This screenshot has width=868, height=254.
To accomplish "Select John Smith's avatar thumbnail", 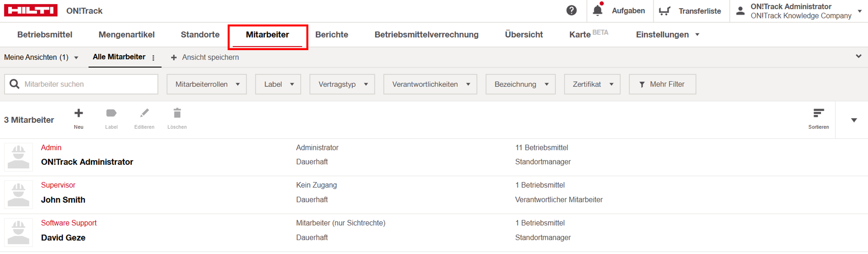I will (19, 195).
